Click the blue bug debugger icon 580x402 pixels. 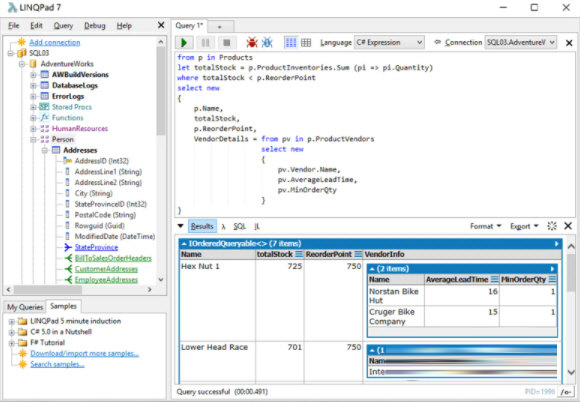(267, 43)
